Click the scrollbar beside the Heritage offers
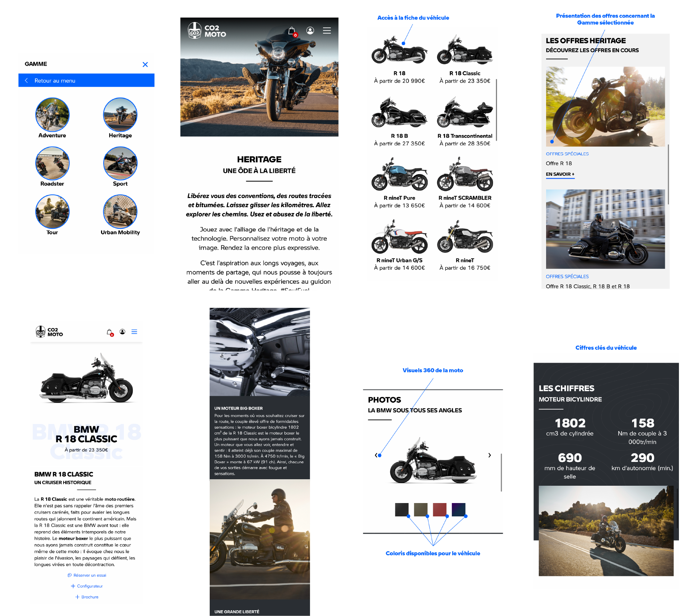Viewport: 693px width, 616px height. coord(668,174)
